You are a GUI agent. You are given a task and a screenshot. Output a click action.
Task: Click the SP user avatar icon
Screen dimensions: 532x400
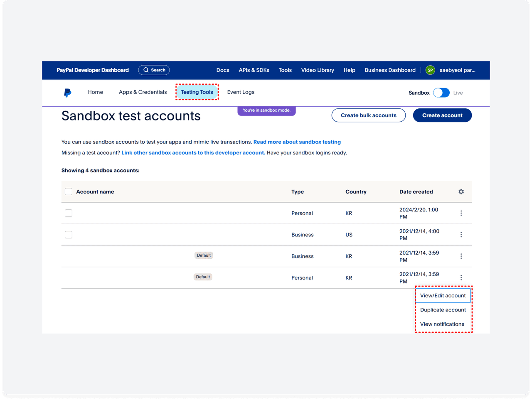(x=430, y=70)
